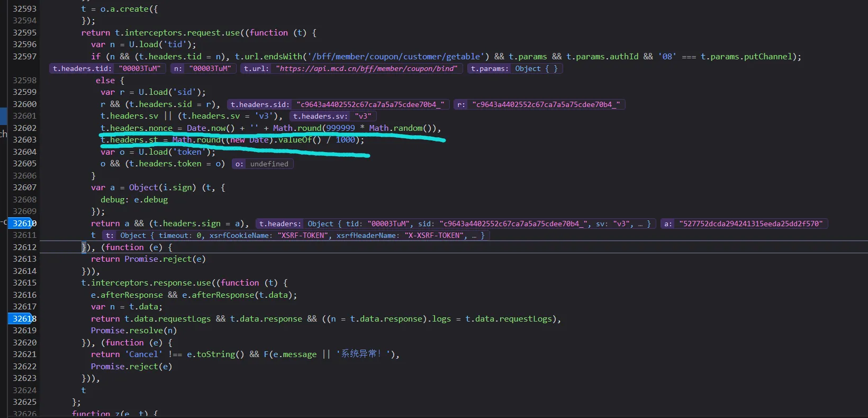Add a breakpoint at line 32607

[x=24, y=188]
